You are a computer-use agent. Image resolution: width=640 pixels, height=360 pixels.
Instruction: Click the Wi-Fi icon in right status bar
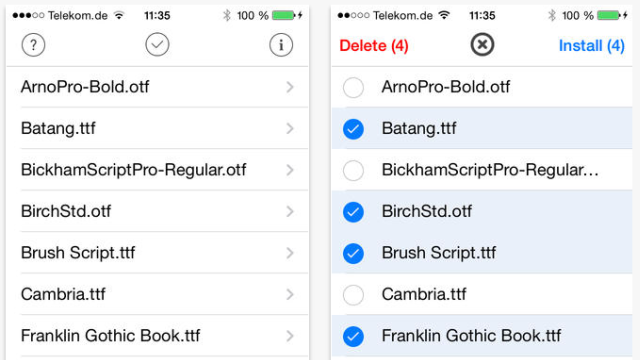(444, 16)
